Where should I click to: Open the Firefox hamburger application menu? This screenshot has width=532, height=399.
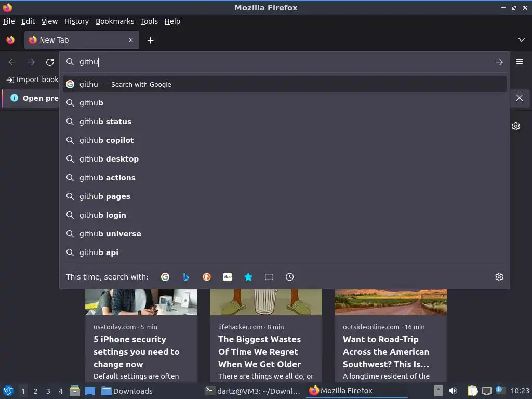[x=520, y=62]
